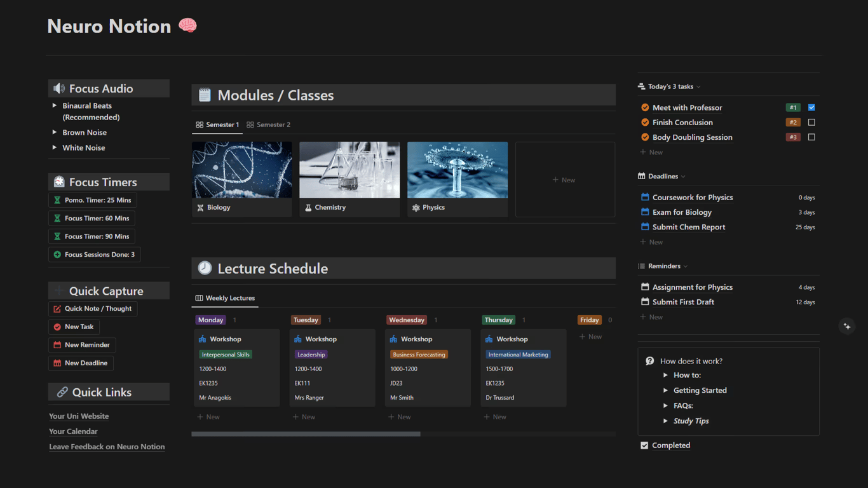Click the chain-link icon beside Quick Links
This screenshot has height=488, width=868.
(62, 392)
